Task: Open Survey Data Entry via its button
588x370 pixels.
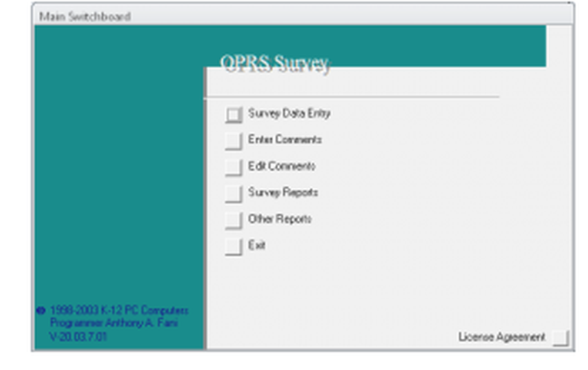Action: pos(233,115)
